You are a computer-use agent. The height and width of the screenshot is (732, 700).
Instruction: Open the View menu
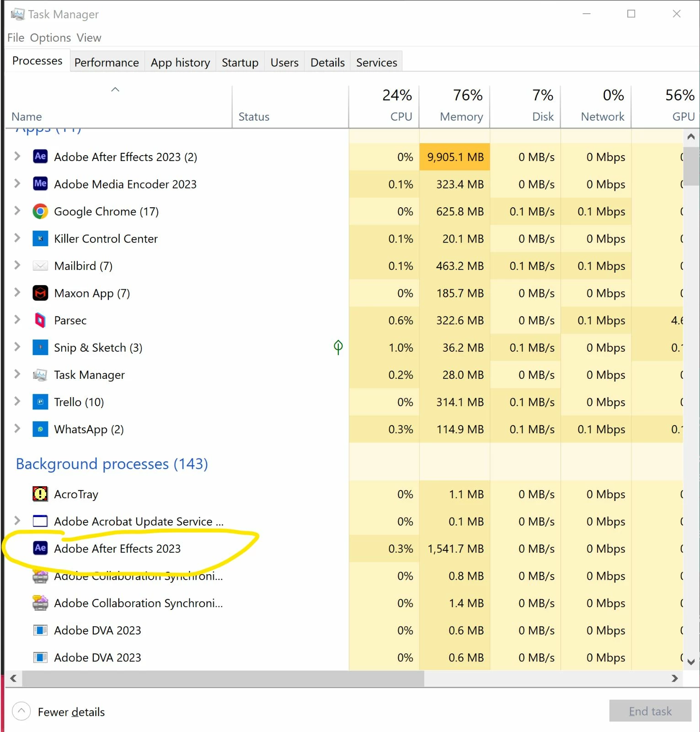[x=89, y=38]
